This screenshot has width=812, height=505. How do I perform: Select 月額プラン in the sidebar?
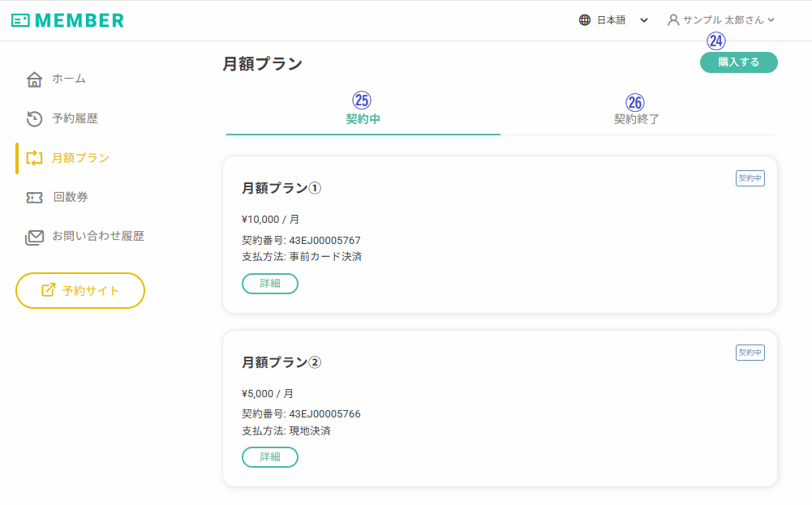click(68, 158)
